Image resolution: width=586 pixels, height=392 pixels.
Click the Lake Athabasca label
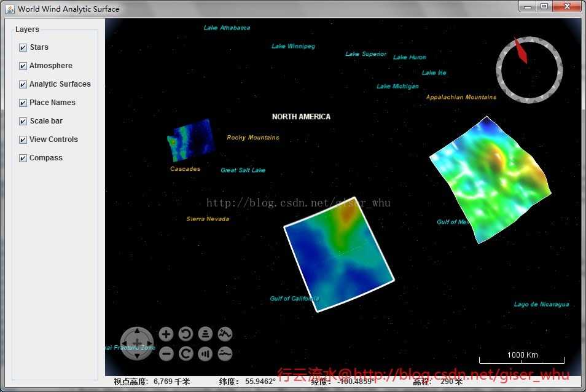coord(227,28)
